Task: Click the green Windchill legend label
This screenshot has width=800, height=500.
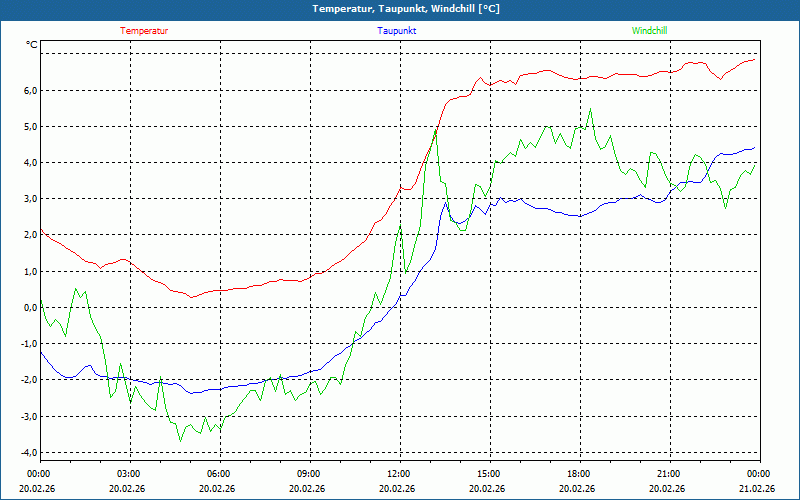Action: tap(649, 31)
